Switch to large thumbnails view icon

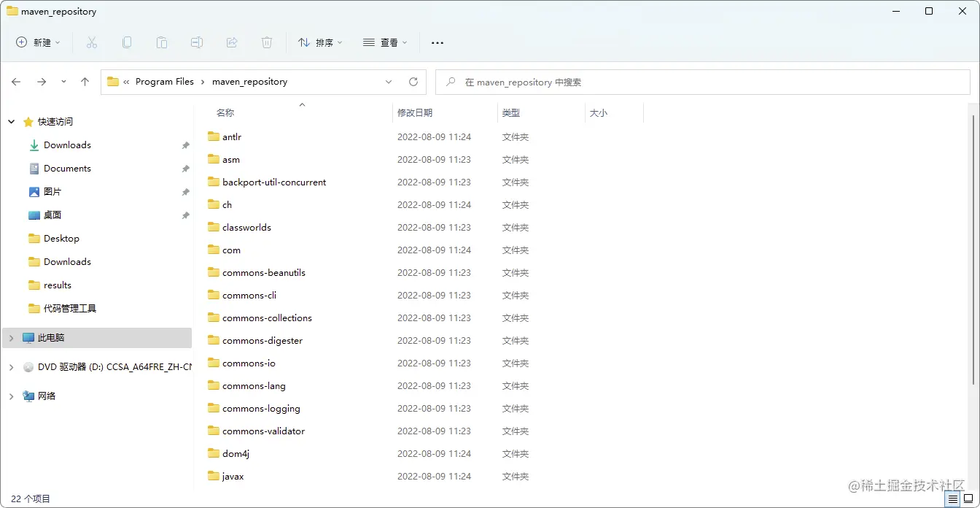click(968, 499)
